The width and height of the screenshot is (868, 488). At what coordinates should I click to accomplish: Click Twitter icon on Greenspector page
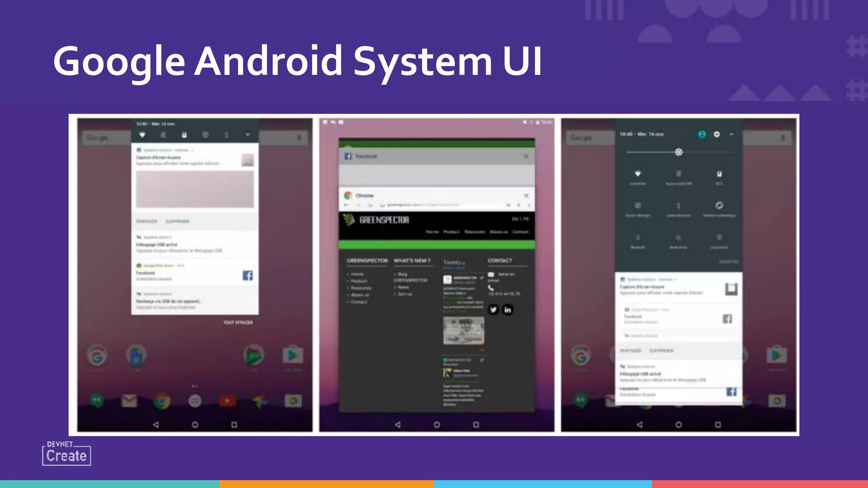(x=493, y=310)
